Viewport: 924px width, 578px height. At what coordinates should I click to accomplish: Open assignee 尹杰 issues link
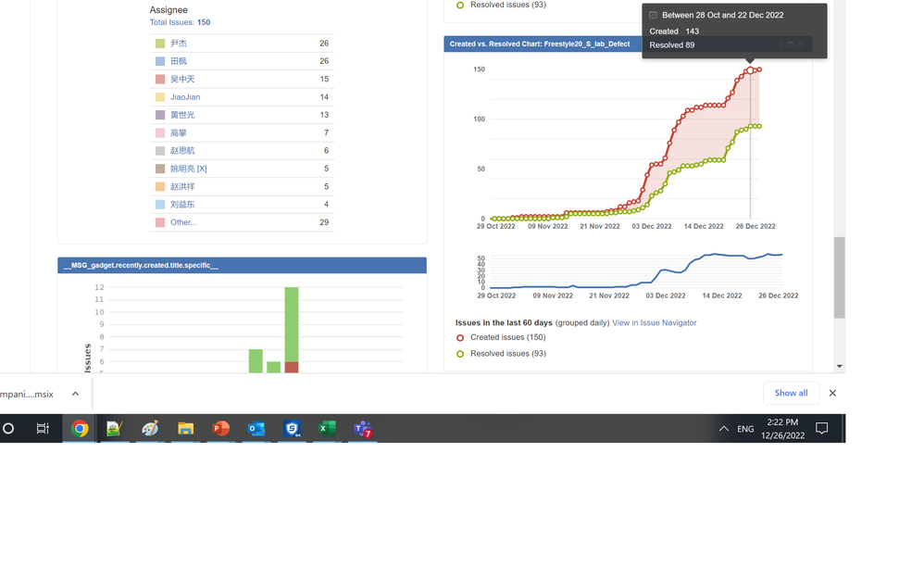click(179, 44)
